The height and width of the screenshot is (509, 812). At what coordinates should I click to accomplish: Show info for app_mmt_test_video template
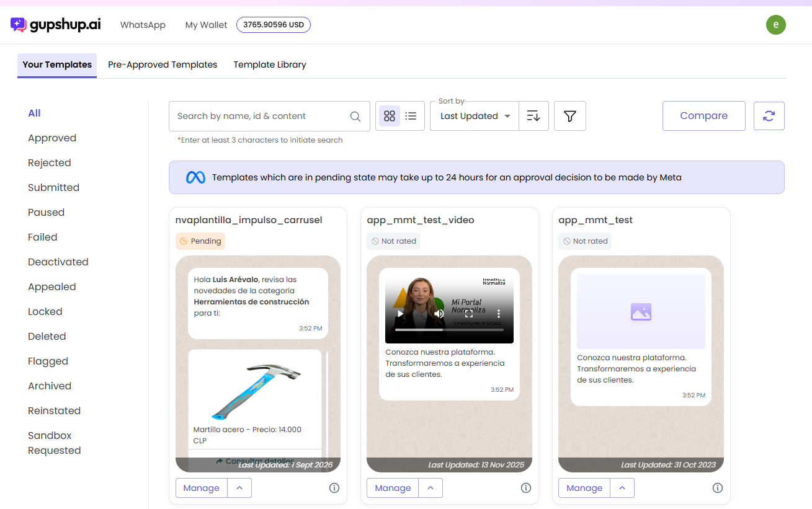coord(526,488)
